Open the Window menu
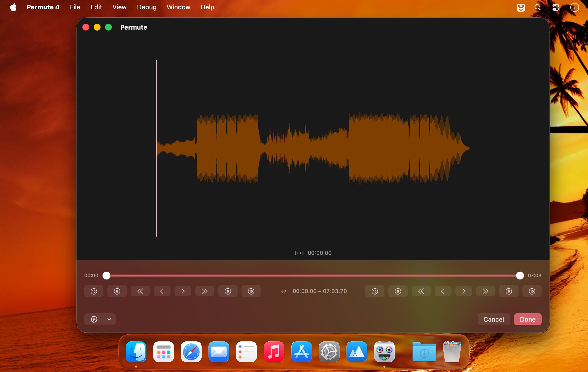The height and width of the screenshot is (372, 588). (178, 7)
